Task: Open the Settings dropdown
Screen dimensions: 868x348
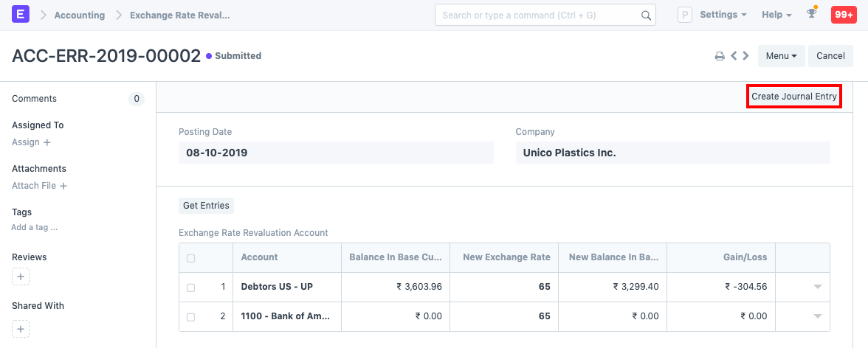Action: tap(723, 15)
